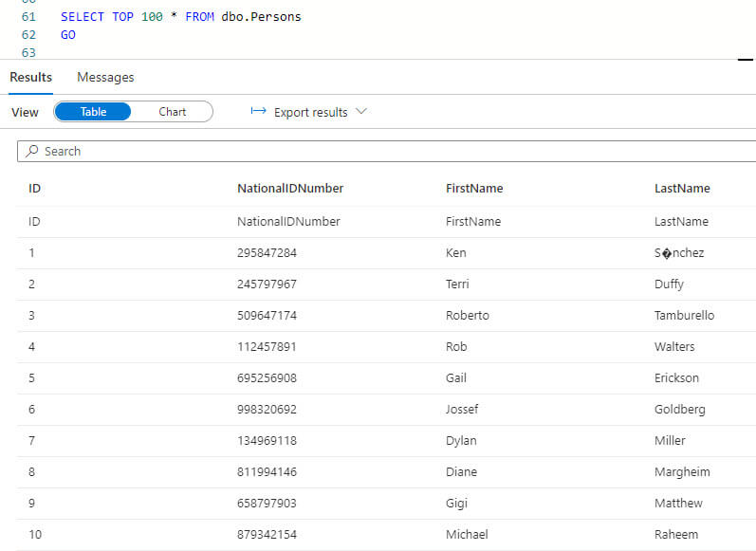Click the LastName column header
Viewport: 756px width, 551px height.
(x=682, y=189)
